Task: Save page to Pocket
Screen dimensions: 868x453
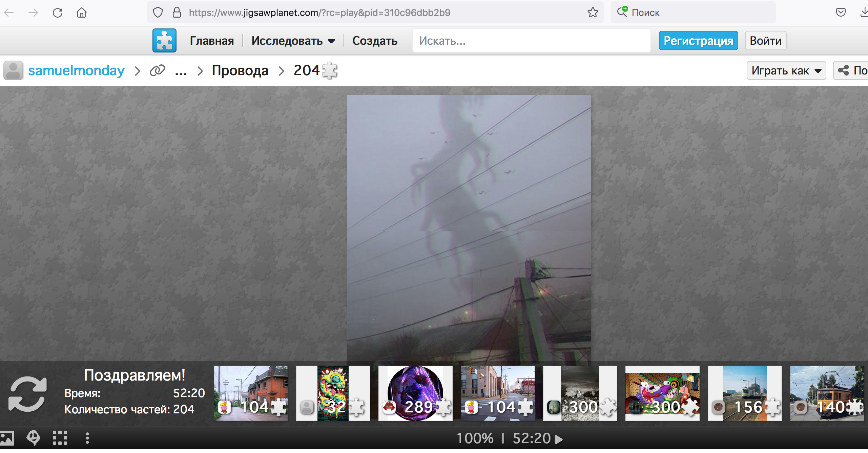Action: pos(841,13)
